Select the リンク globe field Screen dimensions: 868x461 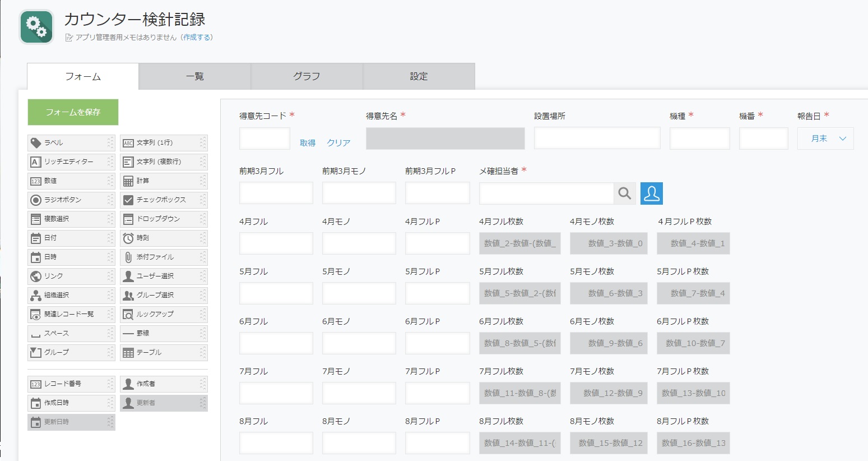71,276
